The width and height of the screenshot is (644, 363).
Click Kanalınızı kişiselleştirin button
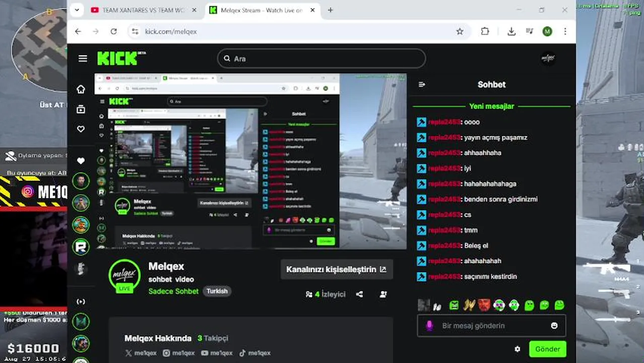pos(336,269)
